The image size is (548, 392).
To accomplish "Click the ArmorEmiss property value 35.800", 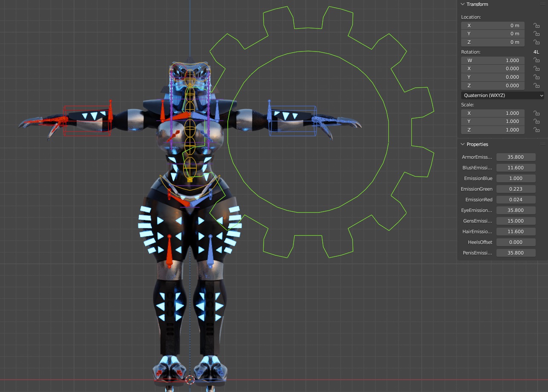I will pyautogui.click(x=516, y=157).
